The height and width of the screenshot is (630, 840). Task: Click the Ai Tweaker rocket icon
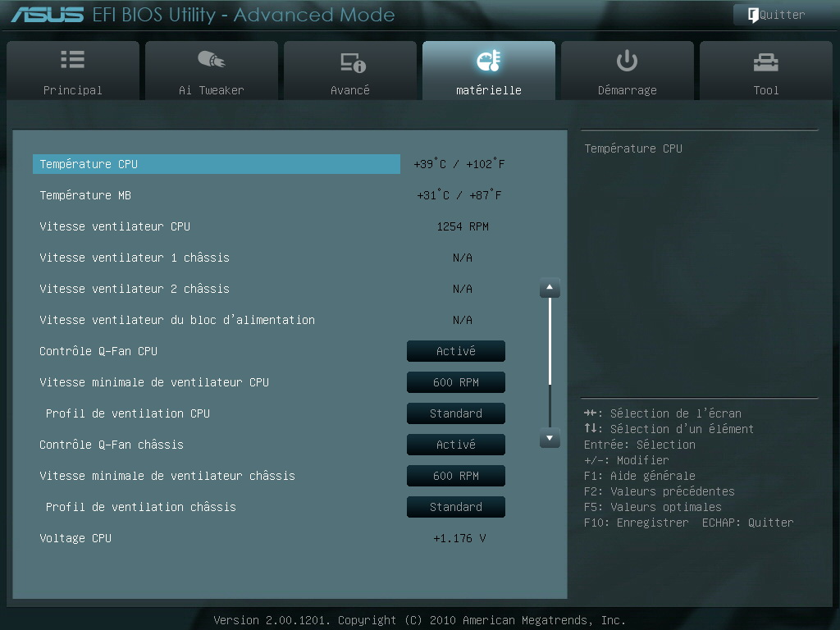click(x=211, y=59)
